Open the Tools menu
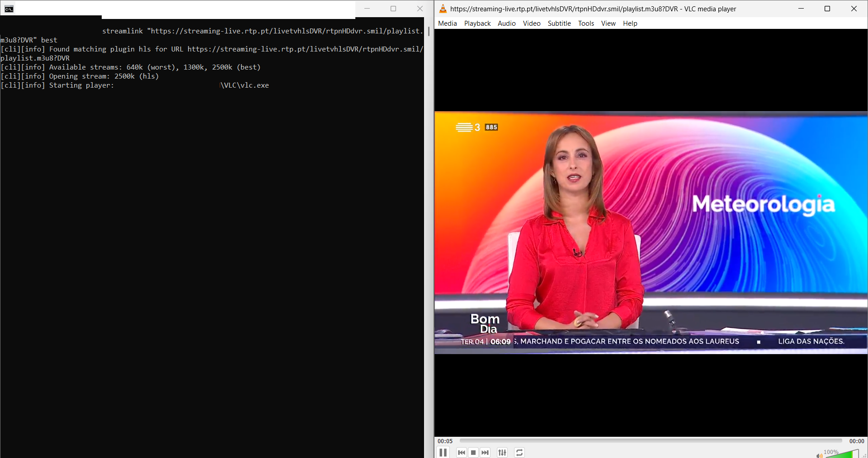 point(586,23)
